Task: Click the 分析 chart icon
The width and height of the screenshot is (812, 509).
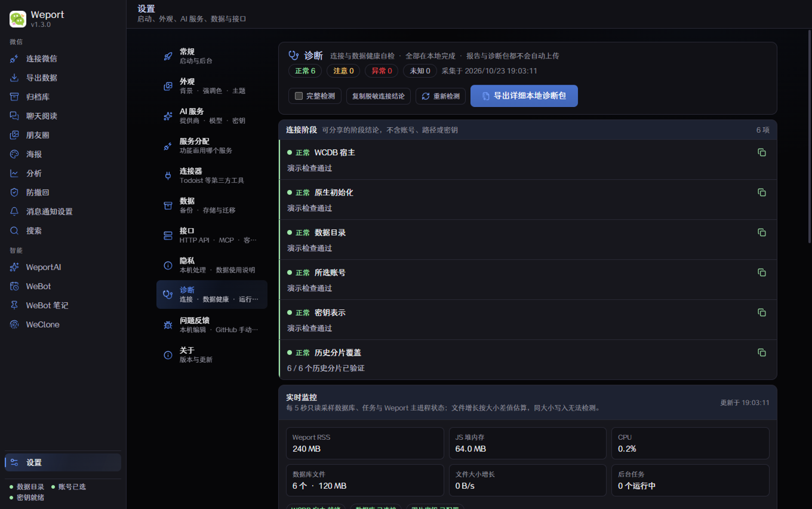Action: tap(14, 173)
